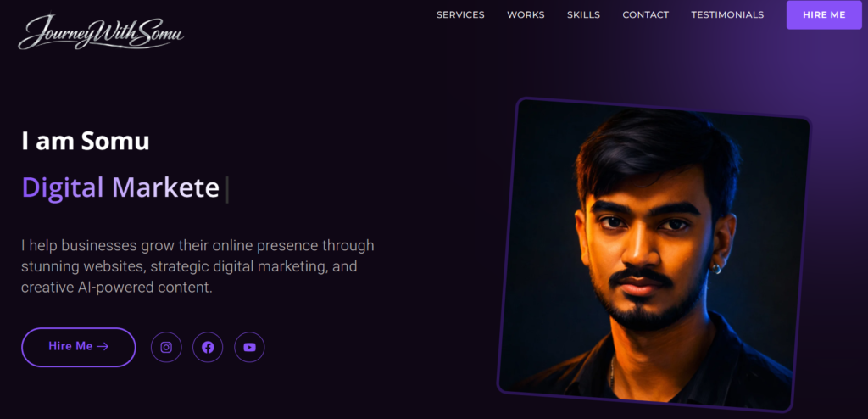Click the blinking typing cursor bar
The image size is (868, 419).
227,189
